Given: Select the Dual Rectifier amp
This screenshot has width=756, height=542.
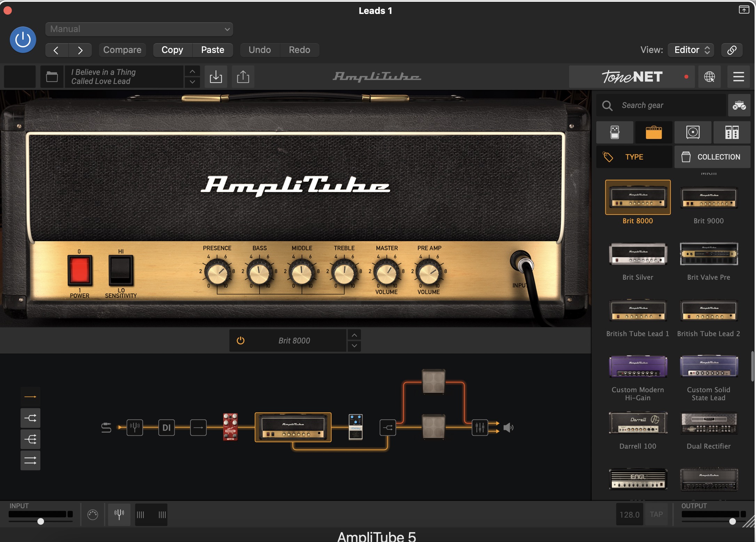Looking at the screenshot, I should click(x=709, y=423).
